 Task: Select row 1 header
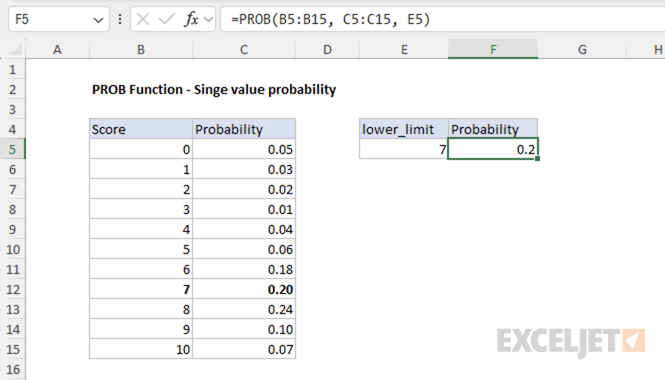(13, 70)
